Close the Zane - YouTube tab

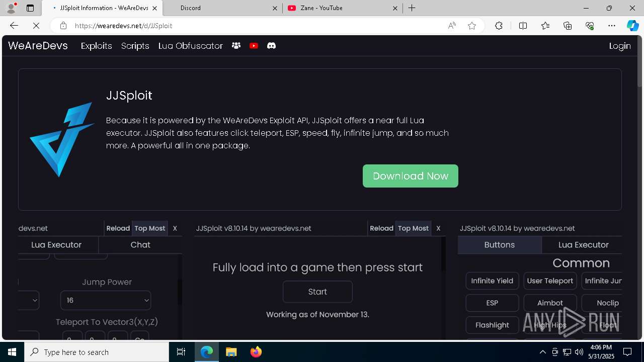coord(395,8)
